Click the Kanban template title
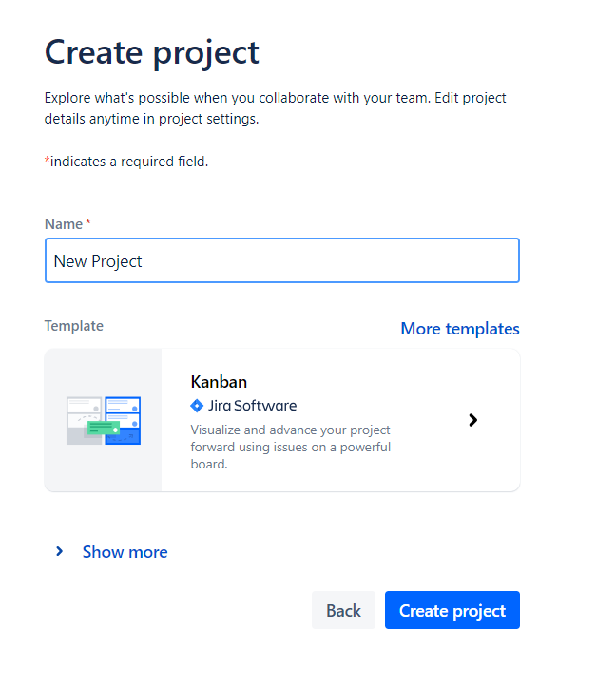Viewport: 616px width, 688px height. (x=219, y=382)
